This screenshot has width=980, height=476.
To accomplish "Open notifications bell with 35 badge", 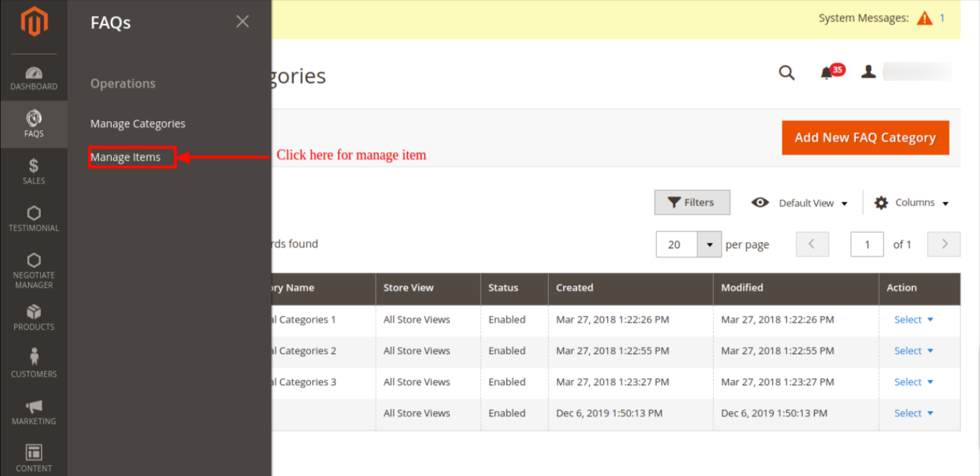I will pos(828,73).
